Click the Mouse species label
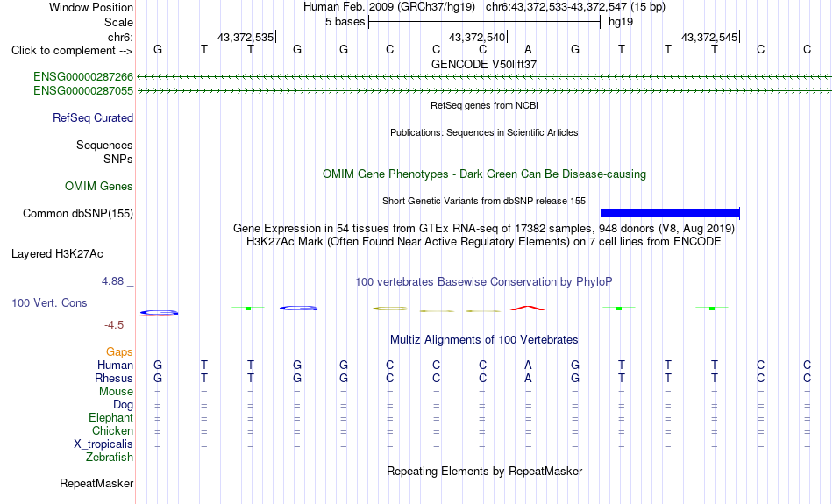 click(x=116, y=392)
